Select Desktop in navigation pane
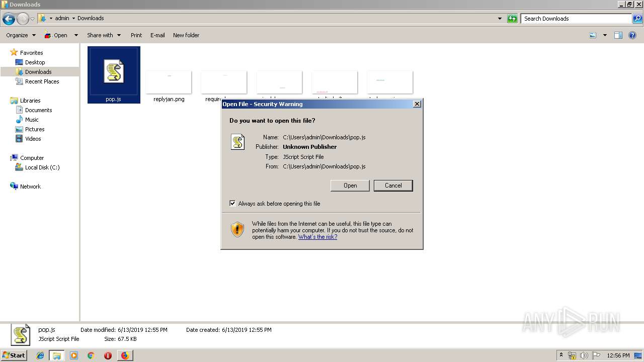 pyautogui.click(x=35, y=62)
